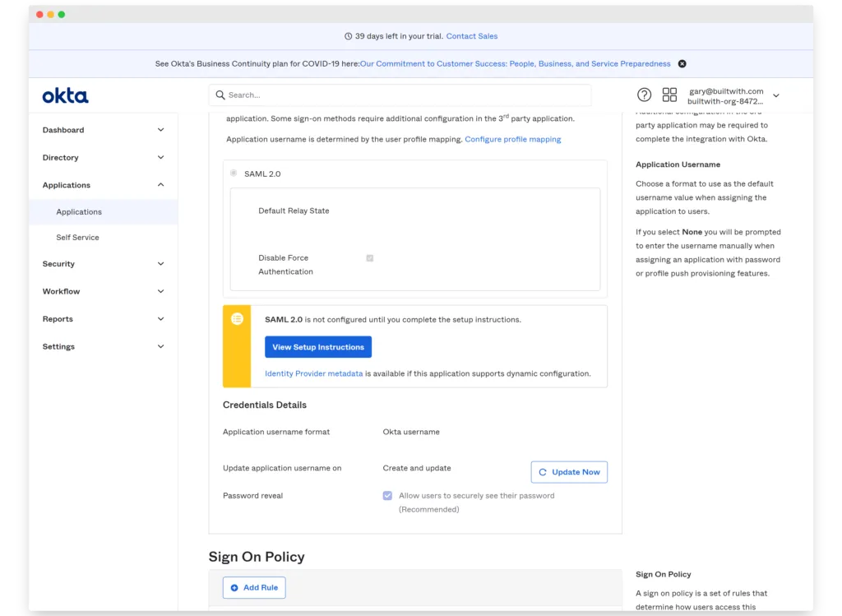Expand the Settings menu chevron
The width and height of the screenshot is (842, 616).
(x=160, y=346)
